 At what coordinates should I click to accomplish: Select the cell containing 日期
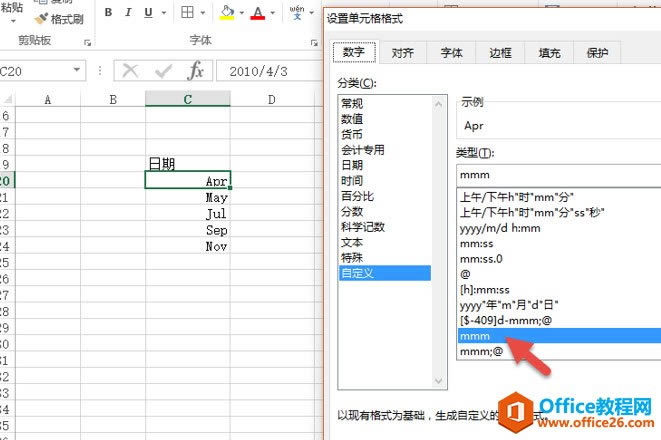point(188,164)
